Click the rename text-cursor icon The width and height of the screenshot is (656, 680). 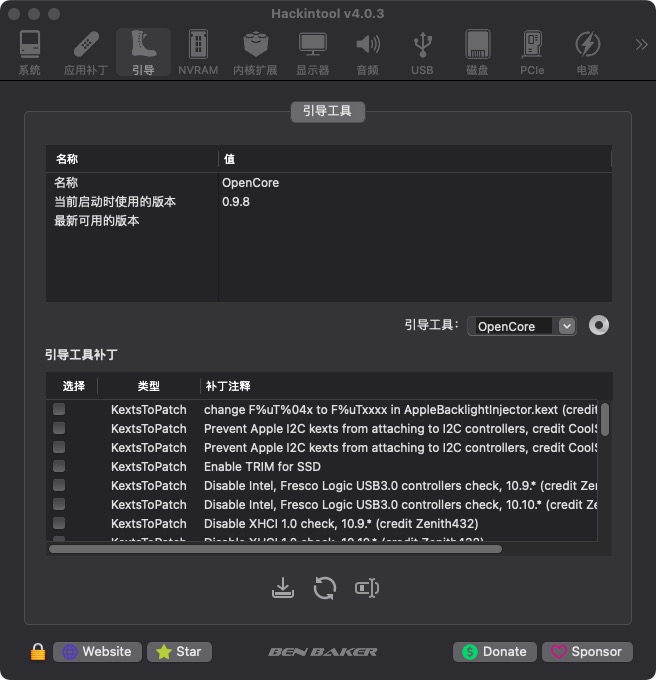coord(367,588)
